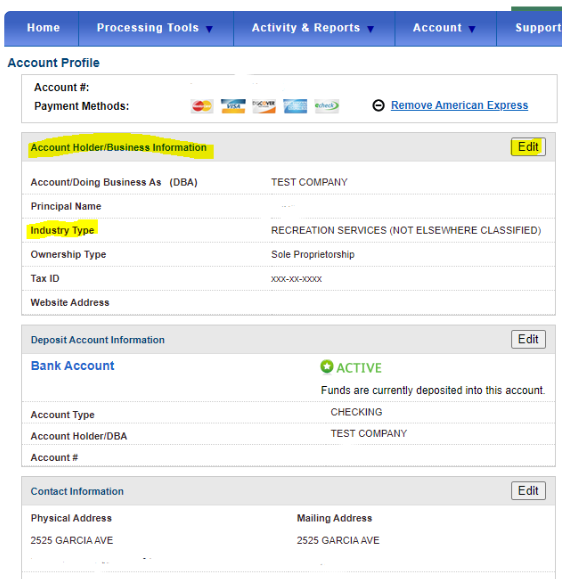Expand the Processing Tools dropdown arrow

point(209,29)
